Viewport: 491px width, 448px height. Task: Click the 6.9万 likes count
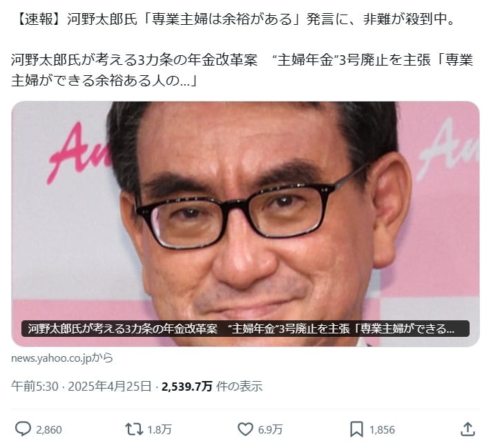[270, 429]
